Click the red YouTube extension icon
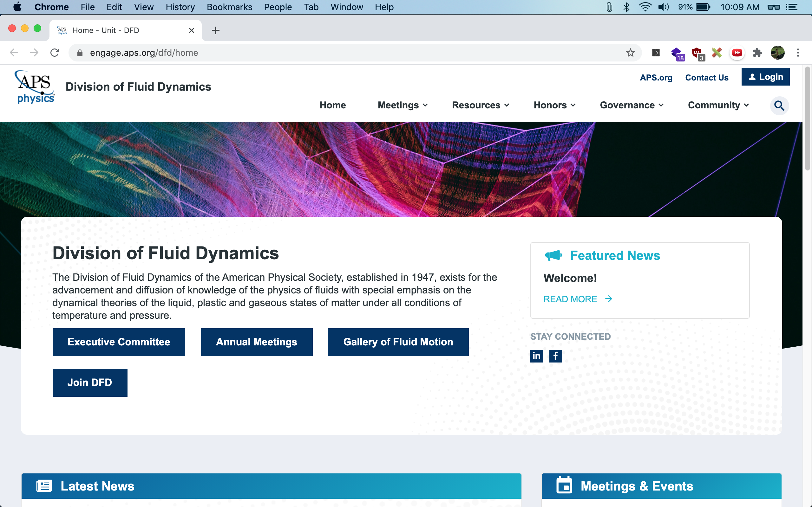The width and height of the screenshot is (812, 507). pyautogui.click(x=737, y=53)
